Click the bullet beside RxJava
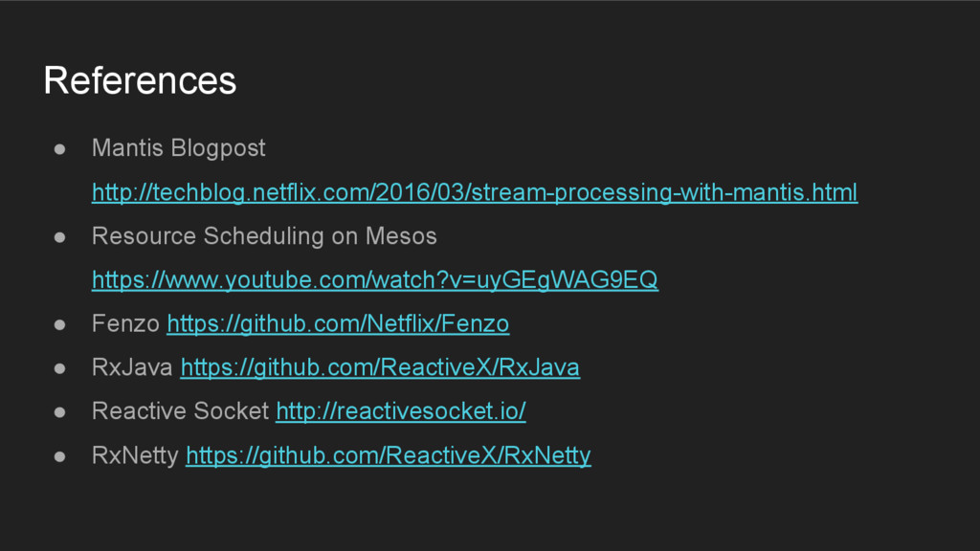Screen dimensions: 980x551 (59, 368)
